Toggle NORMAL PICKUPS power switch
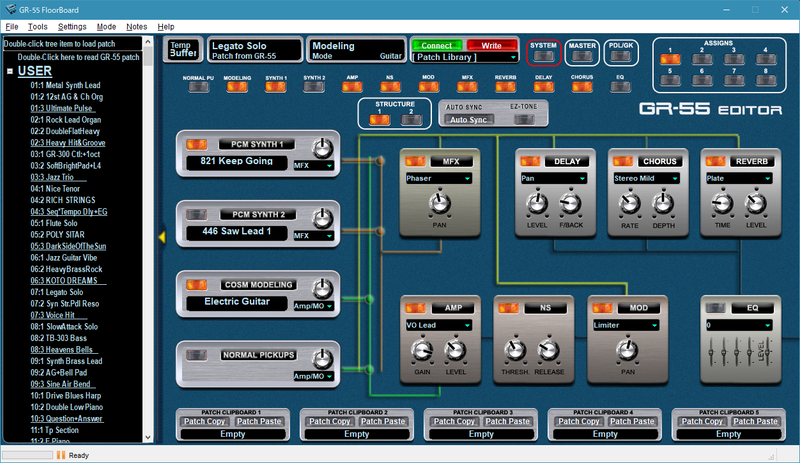This screenshot has height=463, width=800. coord(197,355)
